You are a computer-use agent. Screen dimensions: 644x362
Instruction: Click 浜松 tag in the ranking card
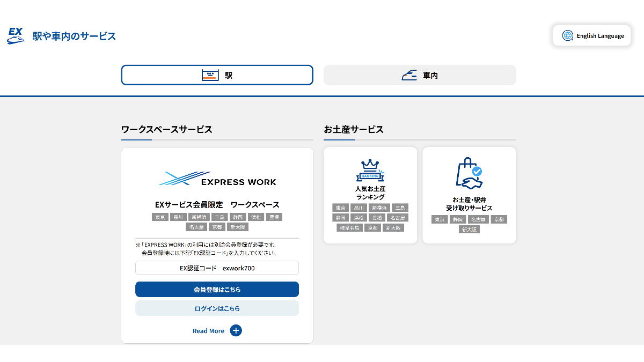(359, 218)
